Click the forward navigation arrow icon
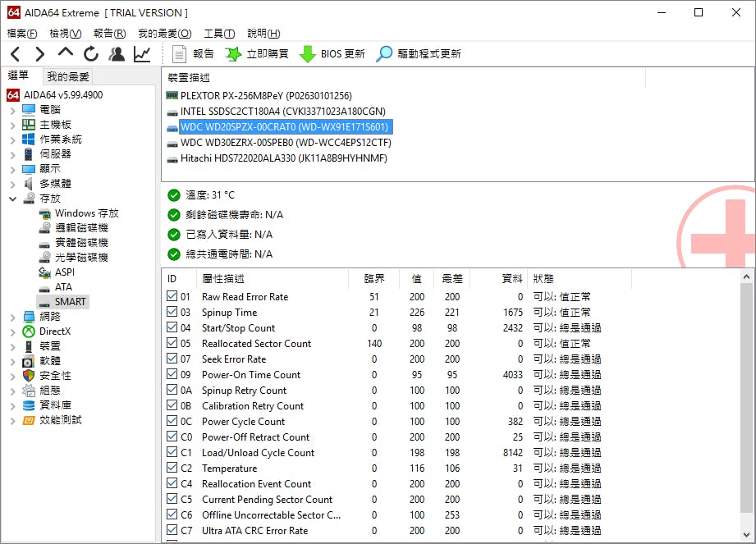Screen dimensions: 756x544 (x=39, y=54)
